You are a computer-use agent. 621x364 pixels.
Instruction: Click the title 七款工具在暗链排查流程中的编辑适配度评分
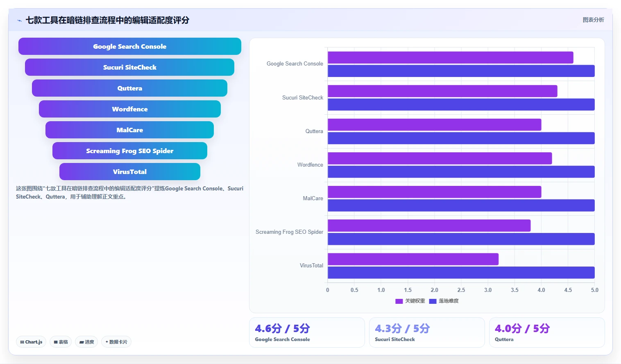[107, 20]
